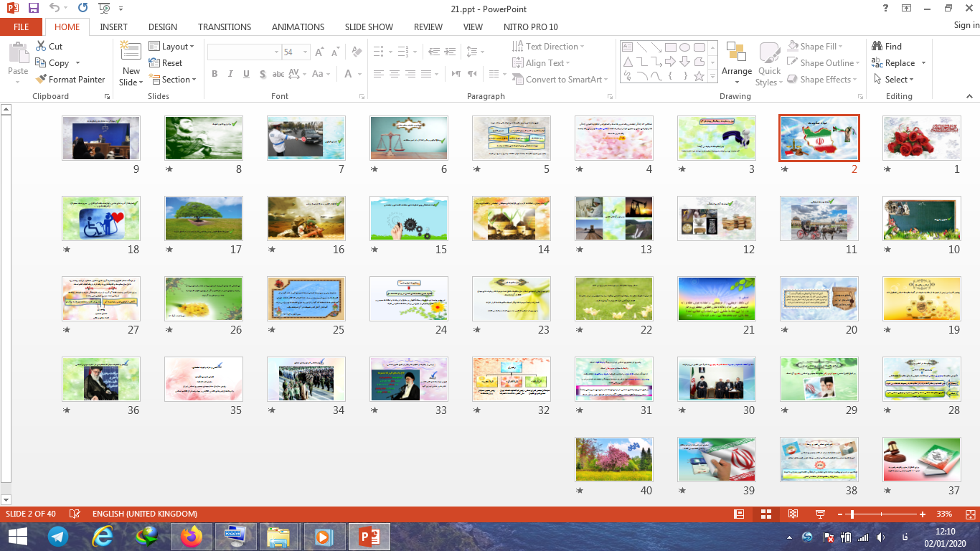Open the TRANSITIONS ribbon tab

[x=225, y=27]
